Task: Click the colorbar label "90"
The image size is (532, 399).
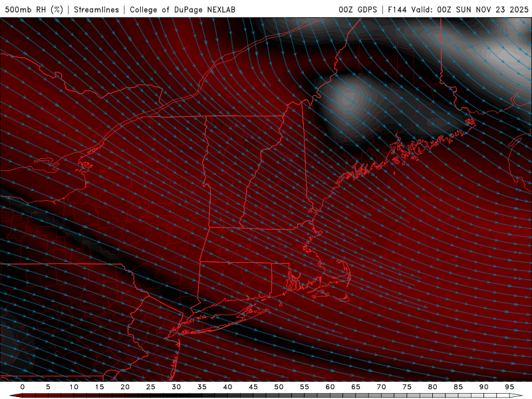Action: (483, 387)
